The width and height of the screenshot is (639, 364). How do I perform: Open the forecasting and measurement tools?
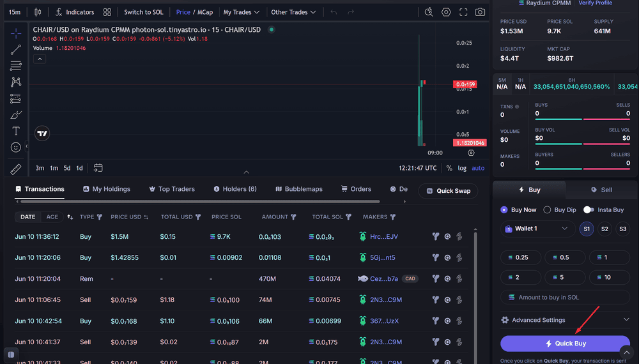[x=16, y=98]
